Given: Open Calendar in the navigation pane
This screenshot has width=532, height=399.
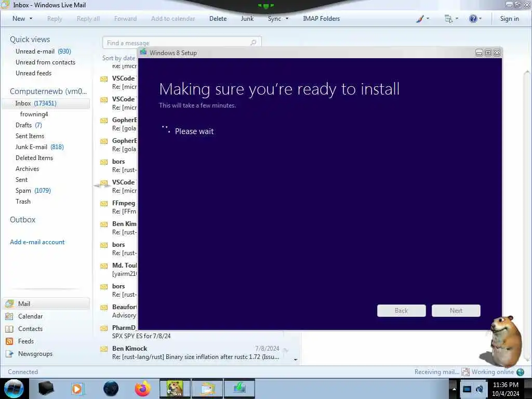Looking at the screenshot, I should (x=30, y=316).
